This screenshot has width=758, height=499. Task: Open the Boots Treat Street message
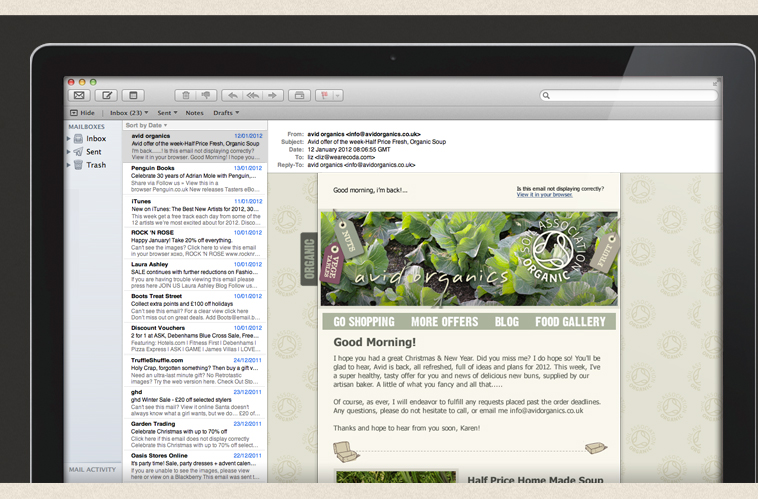tap(195, 307)
